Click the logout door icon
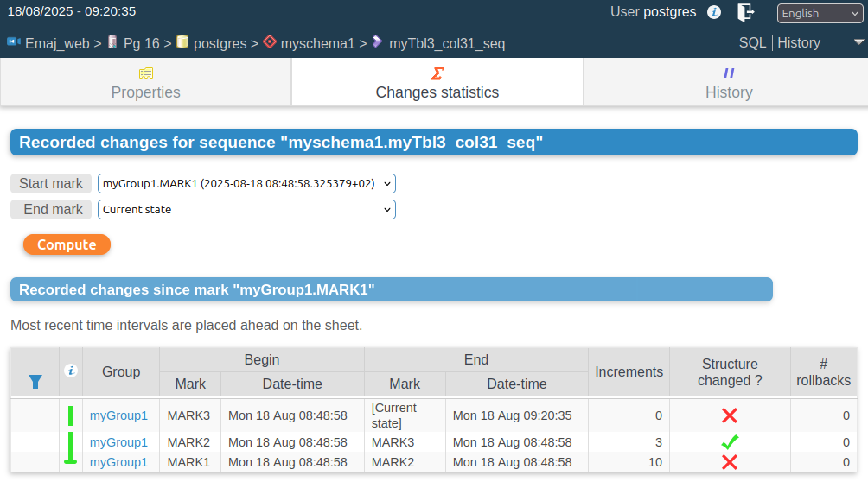 pos(745,12)
